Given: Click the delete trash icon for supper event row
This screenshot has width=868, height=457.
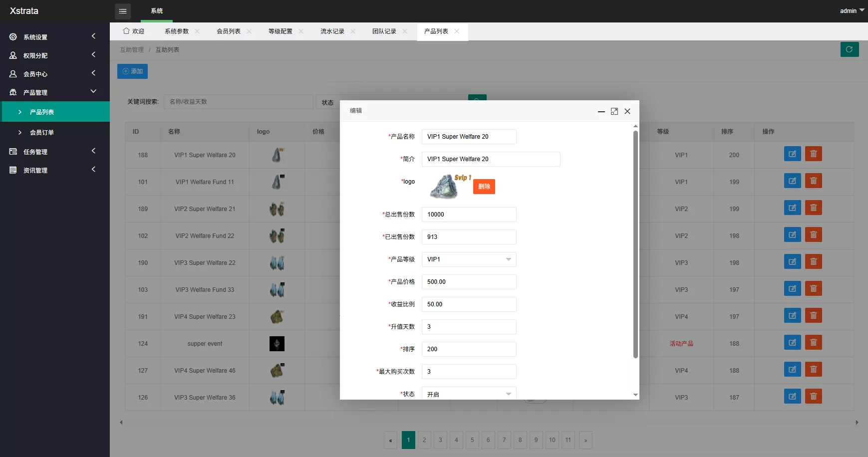Looking at the screenshot, I should 813,343.
